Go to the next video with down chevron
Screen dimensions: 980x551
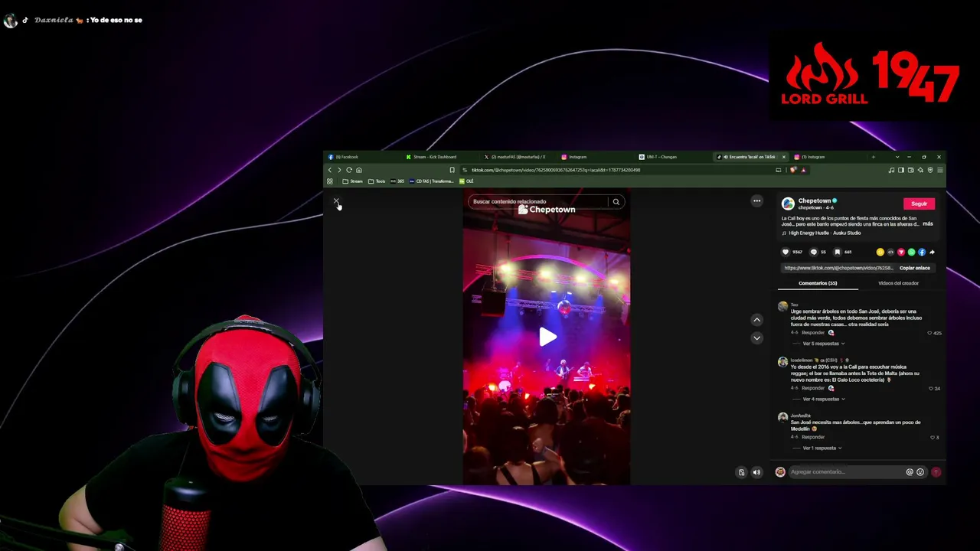point(756,338)
